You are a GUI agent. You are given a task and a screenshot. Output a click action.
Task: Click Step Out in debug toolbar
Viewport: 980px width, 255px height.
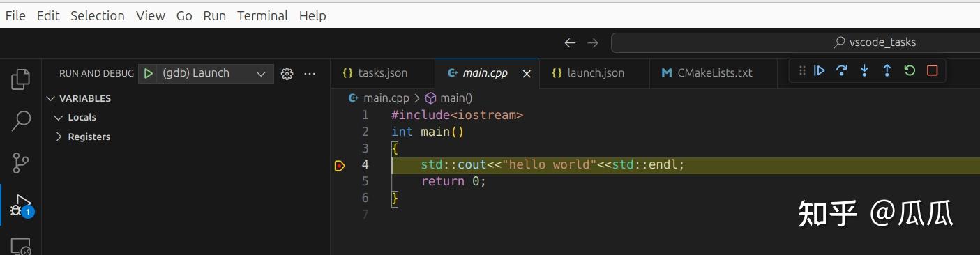[887, 70]
